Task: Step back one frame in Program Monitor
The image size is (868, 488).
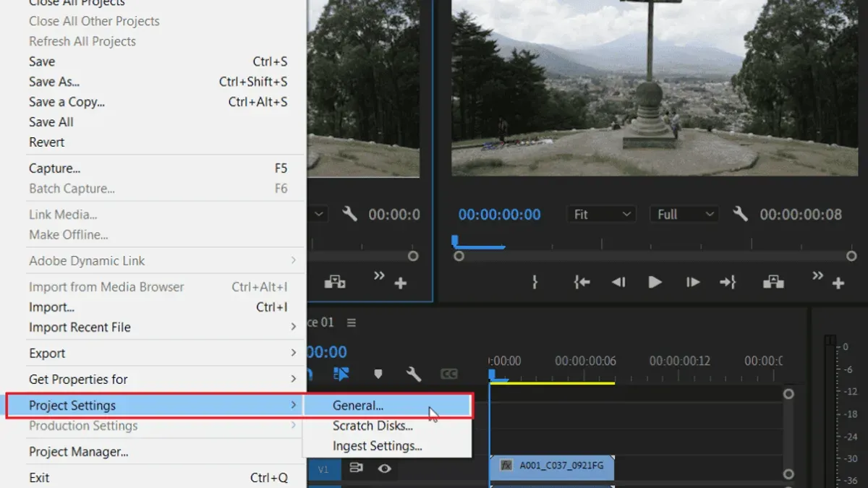Action: coord(618,283)
